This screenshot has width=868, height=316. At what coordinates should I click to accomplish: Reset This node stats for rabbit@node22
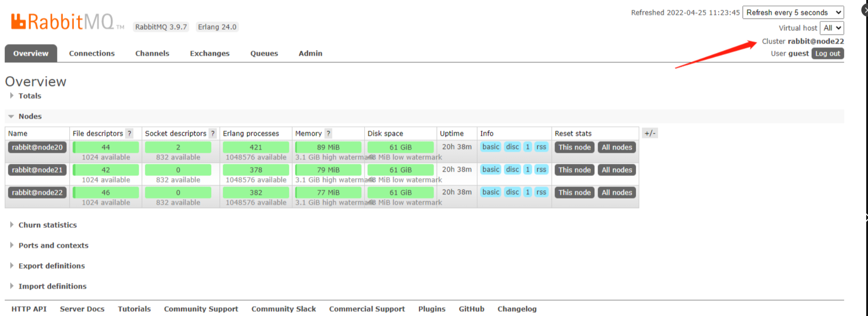click(x=575, y=192)
